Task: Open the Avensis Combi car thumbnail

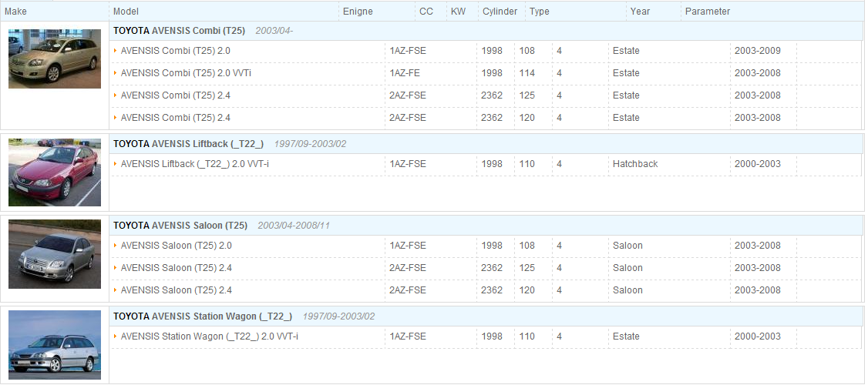Action: [55, 59]
